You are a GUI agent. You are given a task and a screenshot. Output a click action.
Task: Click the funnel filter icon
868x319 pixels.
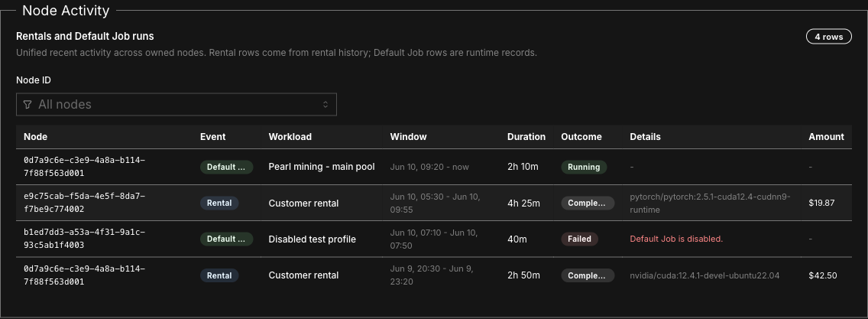click(28, 105)
